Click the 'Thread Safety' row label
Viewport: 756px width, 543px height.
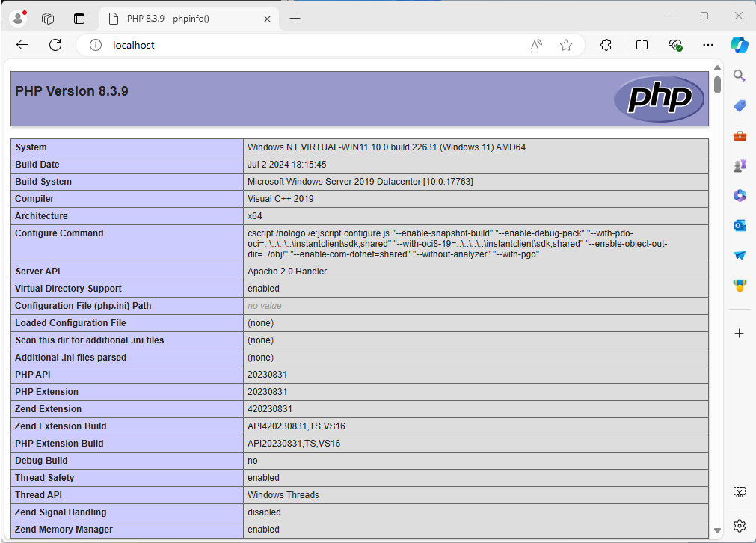(x=44, y=478)
